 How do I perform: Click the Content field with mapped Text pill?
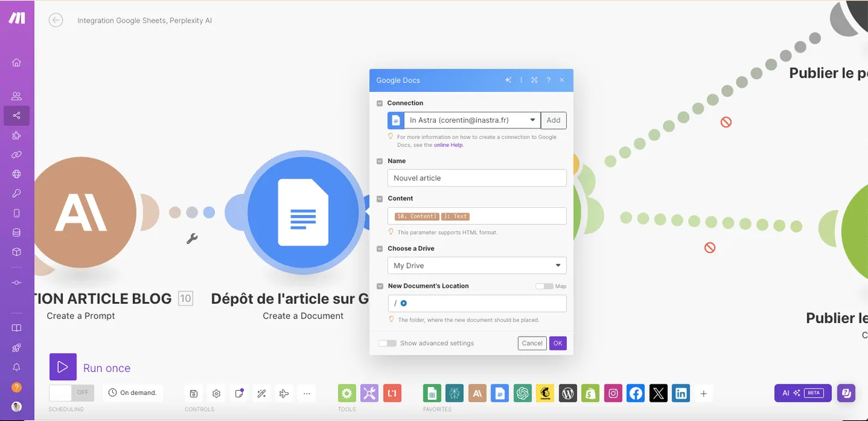pos(477,216)
